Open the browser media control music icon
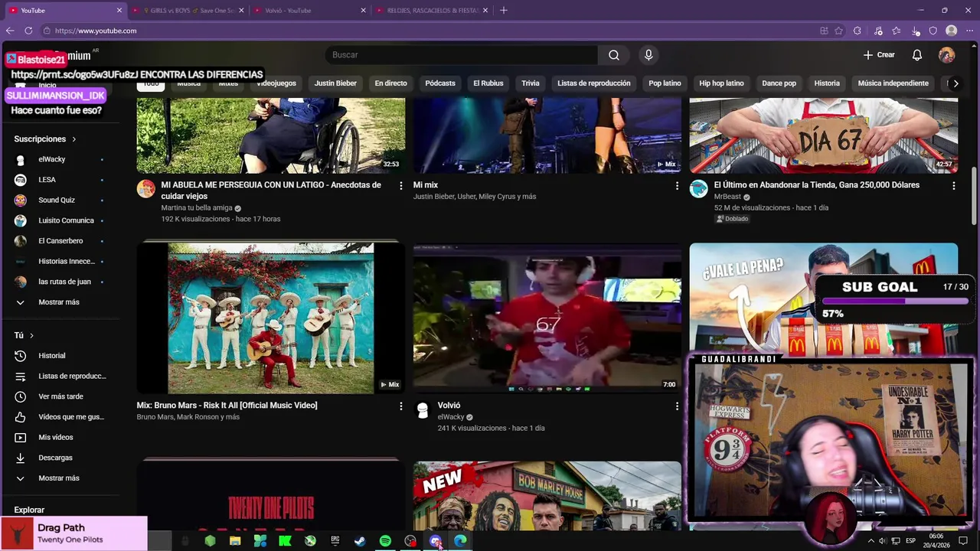The width and height of the screenshot is (980, 551). tap(877, 31)
